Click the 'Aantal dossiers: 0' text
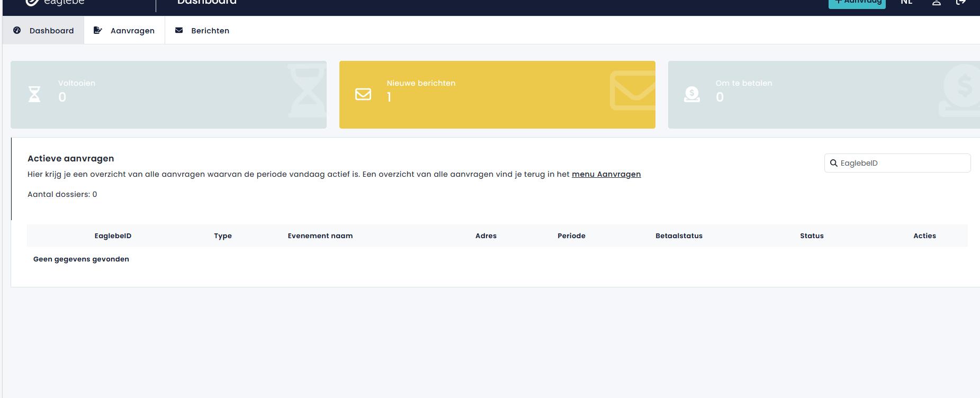Image resolution: width=980 pixels, height=398 pixels. 62,194
